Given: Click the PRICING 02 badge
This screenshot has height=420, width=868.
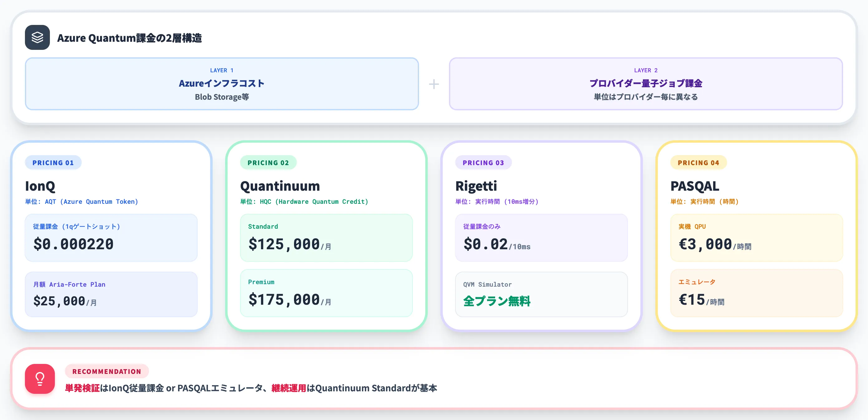Looking at the screenshot, I should point(268,163).
